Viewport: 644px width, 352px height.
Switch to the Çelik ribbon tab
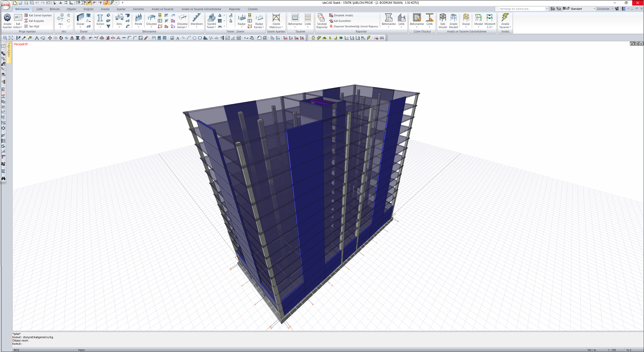pos(39,9)
